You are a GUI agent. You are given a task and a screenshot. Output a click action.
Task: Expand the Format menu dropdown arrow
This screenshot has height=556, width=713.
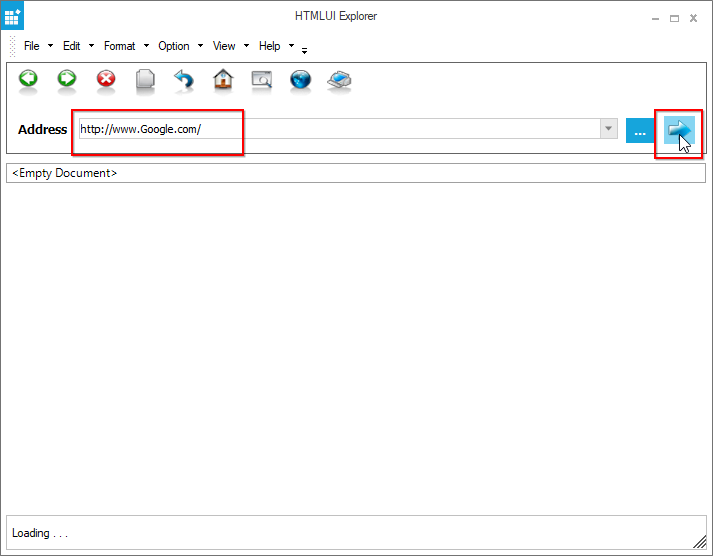point(146,46)
